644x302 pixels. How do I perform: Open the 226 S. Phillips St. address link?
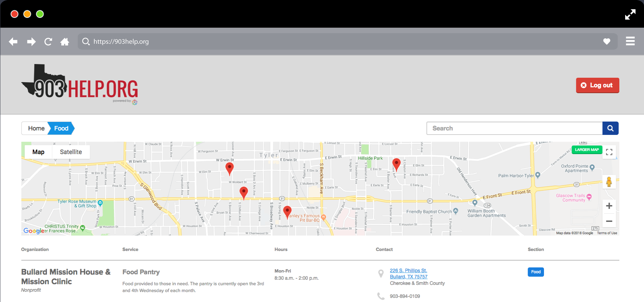point(408,270)
